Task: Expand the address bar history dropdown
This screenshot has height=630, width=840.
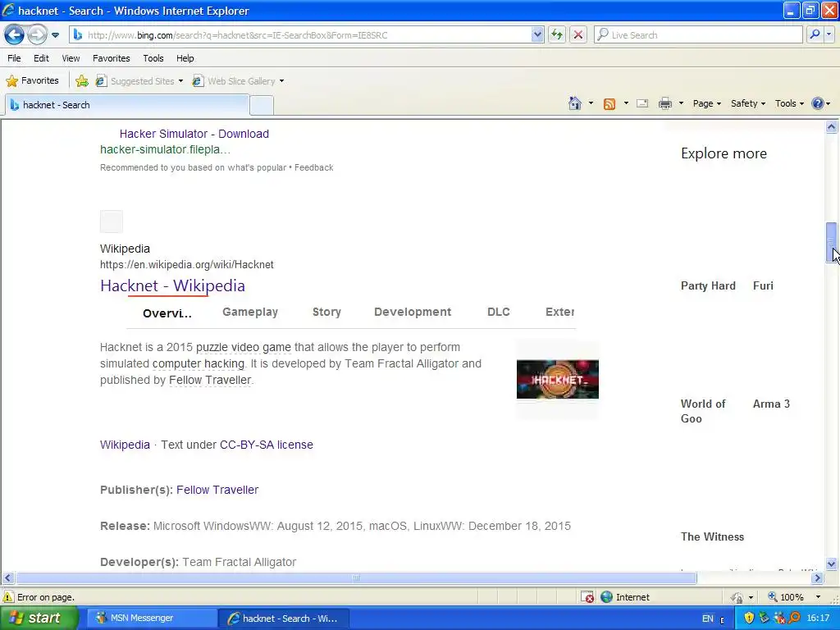Action: [537, 35]
